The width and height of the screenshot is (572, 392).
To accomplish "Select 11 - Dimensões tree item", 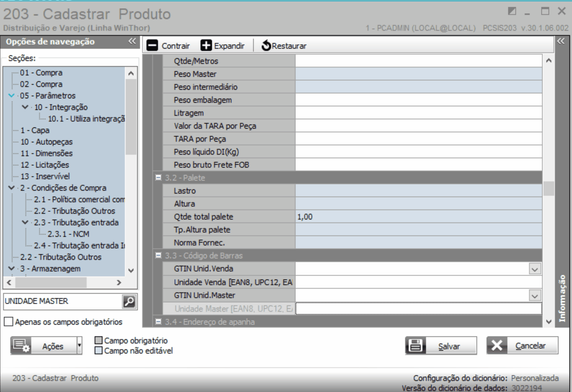I will (47, 153).
